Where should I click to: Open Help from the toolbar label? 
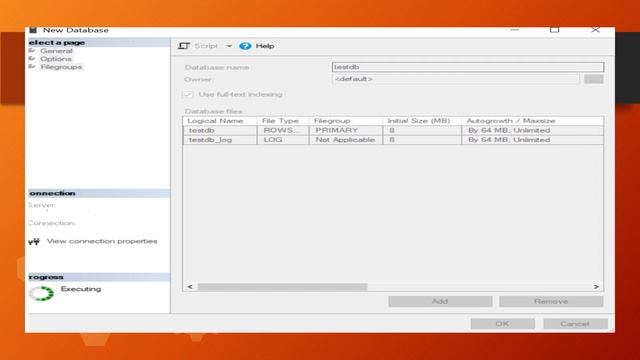click(x=265, y=46)
